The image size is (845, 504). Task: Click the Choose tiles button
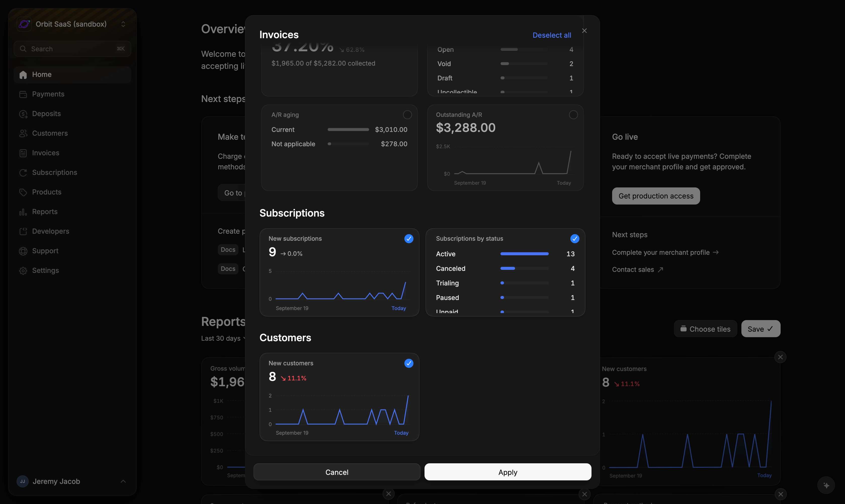tap(705, 329)
